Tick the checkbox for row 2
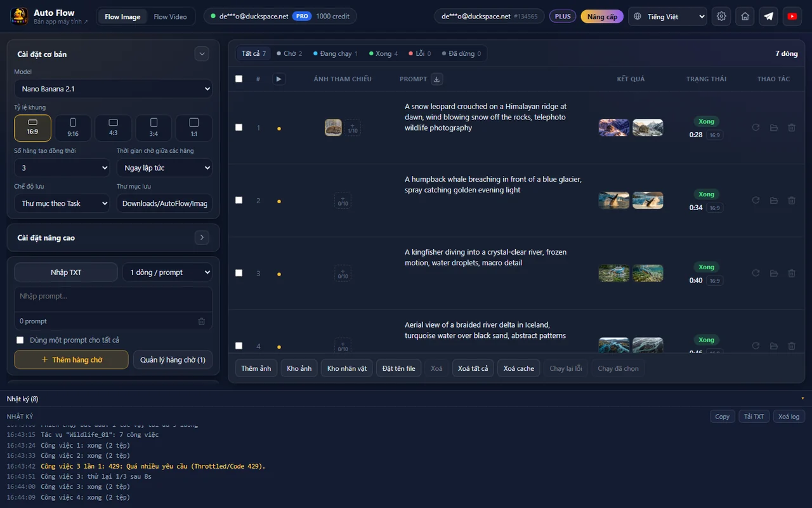Screen dimensions: 812x508 coord(239,200)
